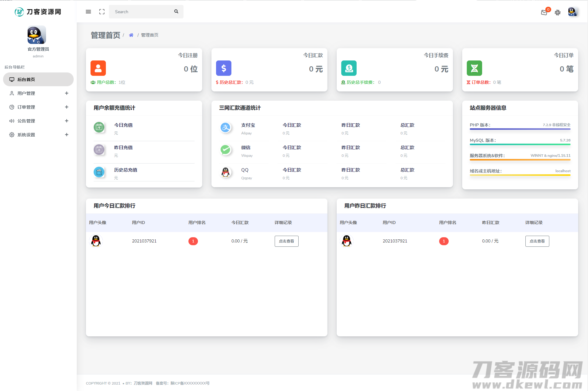Click the search magnifier icon
The height and width of the screenshot is (391, 588).
pyautogui.click(x=176, y=12)
